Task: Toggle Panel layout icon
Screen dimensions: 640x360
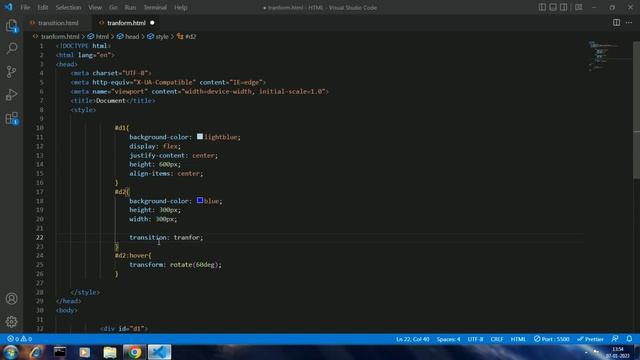Action: pos(553,7)
